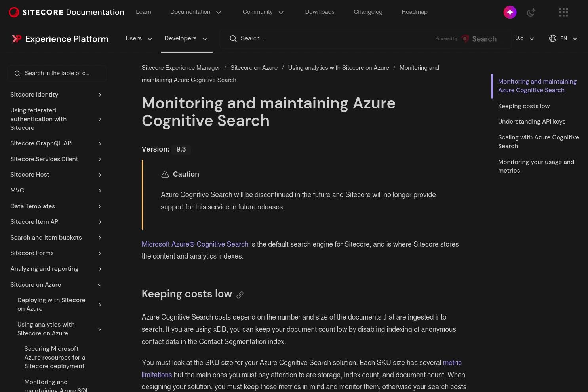The height and width of the screenshot is (392, 588).
Task: Expand the Sitecore Forms tree item
Action: coord(100,253)
